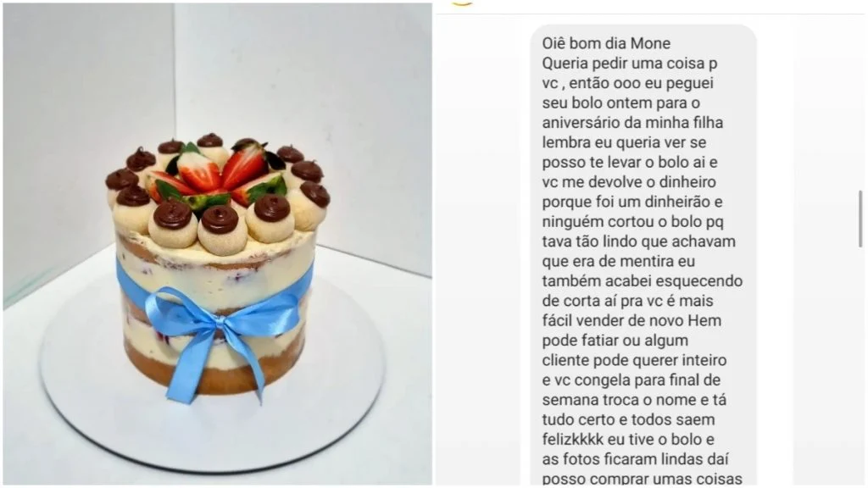Click the line "fácil vender de novo Hem"
The width and height of the screenshot is (868, 488).
pos(632,320)
